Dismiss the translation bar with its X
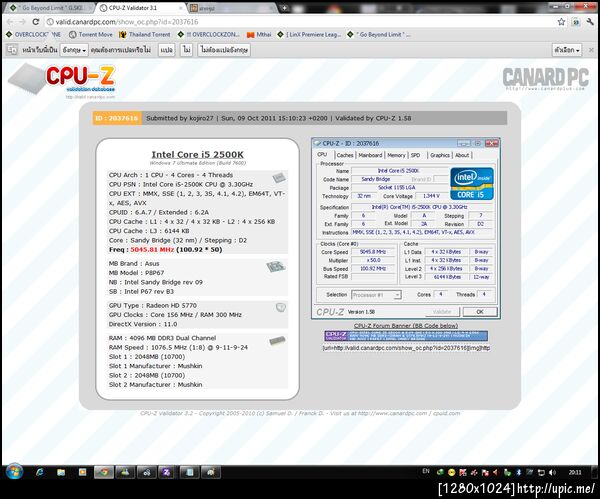 (591, 50)
